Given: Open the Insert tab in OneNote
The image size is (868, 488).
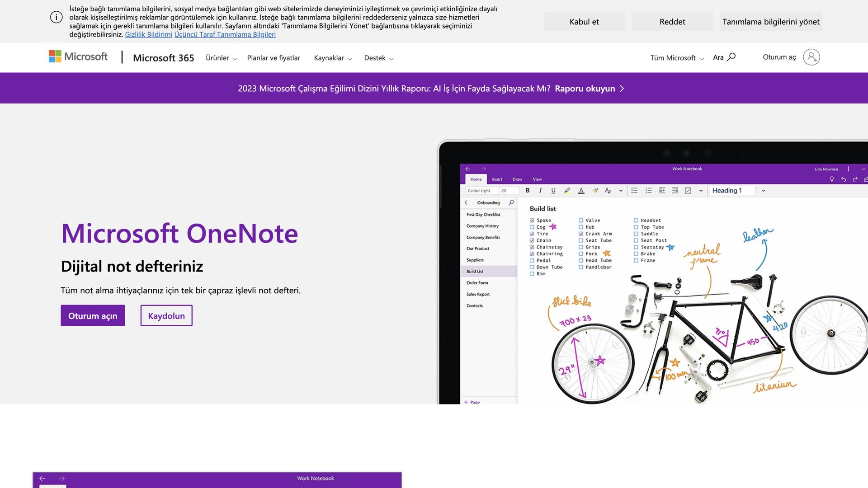Looking at the screenshot, I should (497, 179).
